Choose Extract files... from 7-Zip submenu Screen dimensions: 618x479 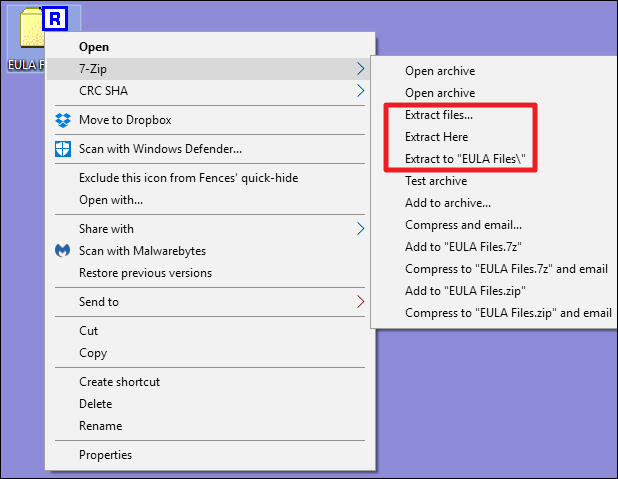(x=439, y=115)
